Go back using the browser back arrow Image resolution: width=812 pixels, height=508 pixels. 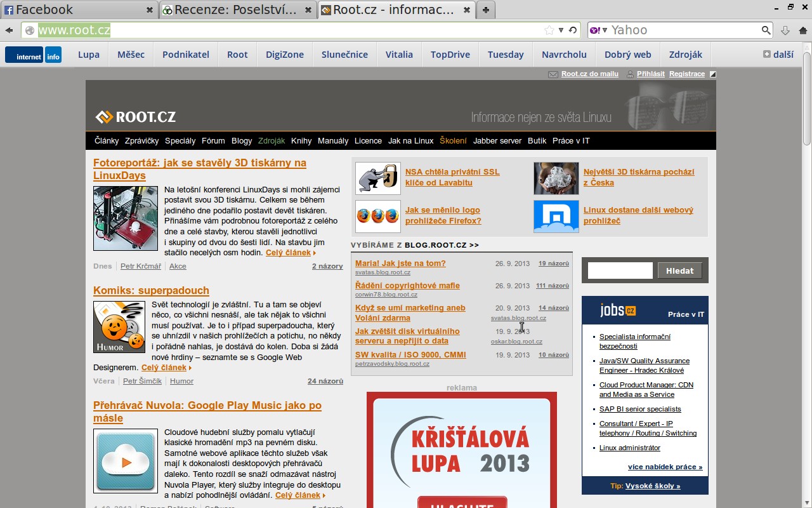click(9, 30)
